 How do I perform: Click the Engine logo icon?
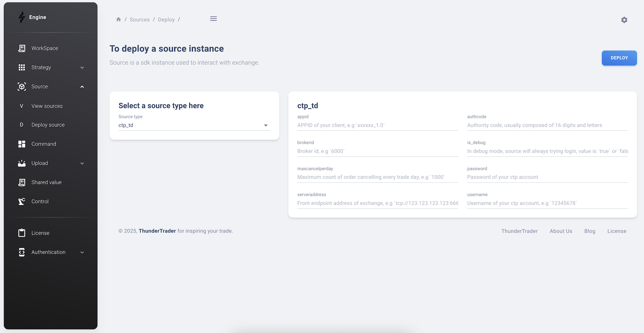pos(22,17)
